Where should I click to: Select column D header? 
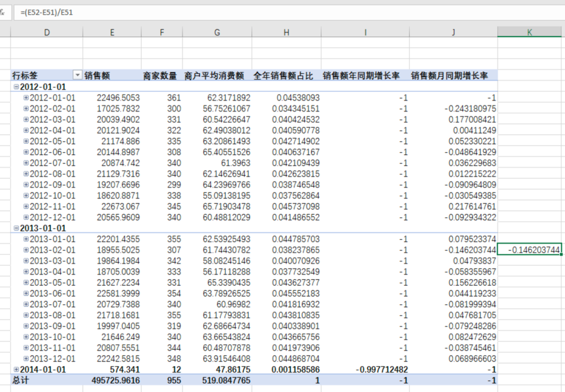pos(47,32)
